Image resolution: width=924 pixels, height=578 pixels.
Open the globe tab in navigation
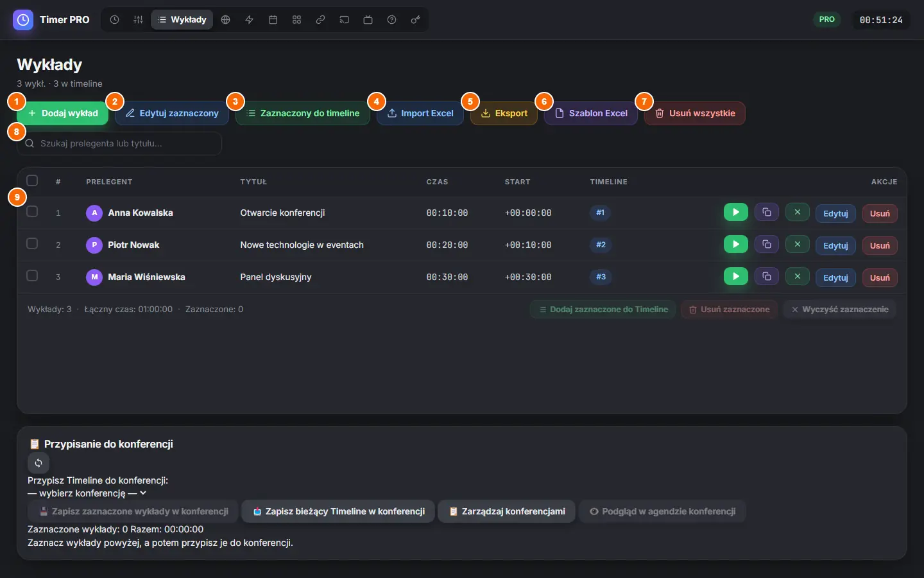225,20
